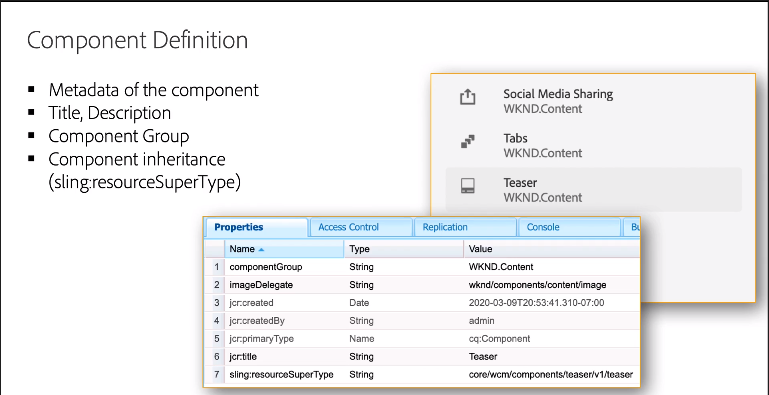
Task: Switch to the Properties tab
Action: click(256, 228)
